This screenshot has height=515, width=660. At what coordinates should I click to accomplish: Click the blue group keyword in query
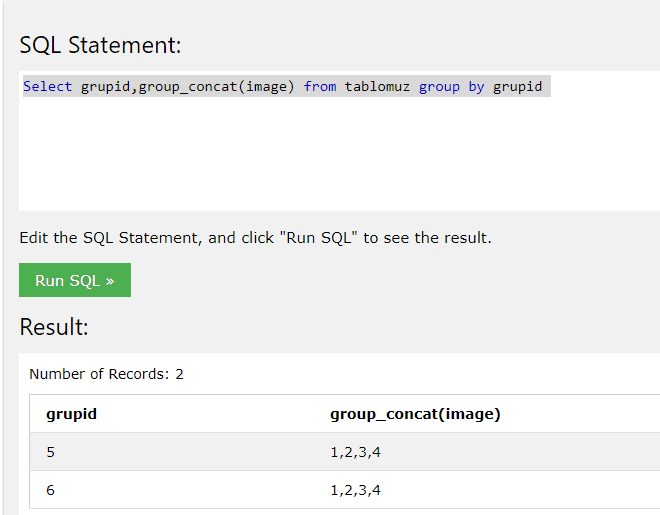(x=439, y=87)
